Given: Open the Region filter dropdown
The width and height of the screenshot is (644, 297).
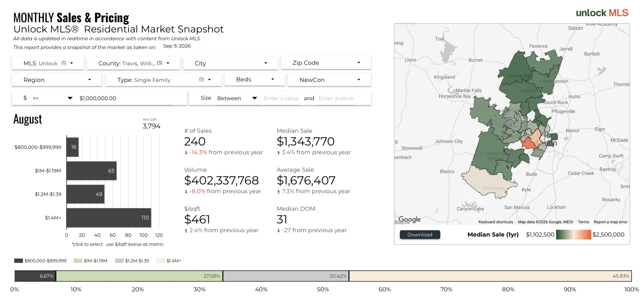Looking at the screenshot, I should [x=57, y=80].
